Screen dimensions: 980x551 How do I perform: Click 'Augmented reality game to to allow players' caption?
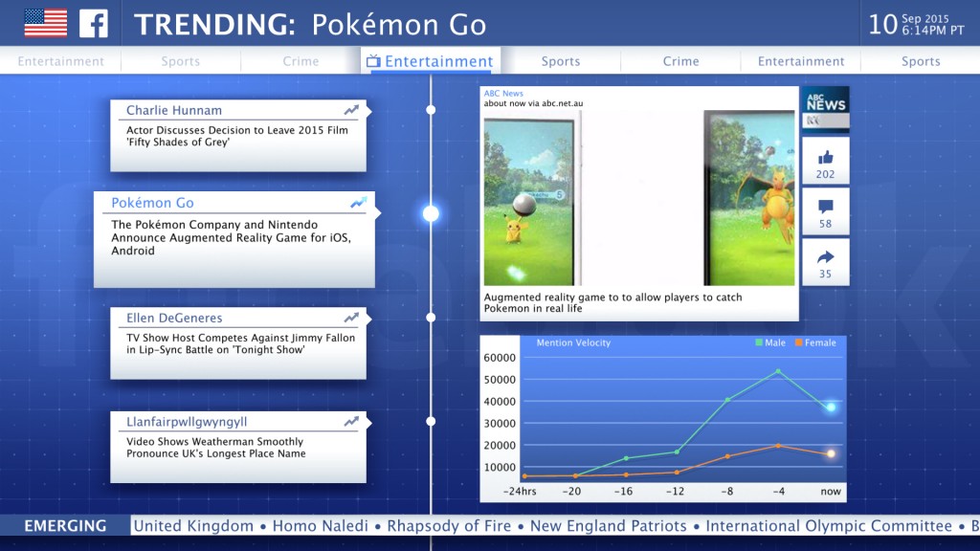pyautogui.click(x=613, y=302)
